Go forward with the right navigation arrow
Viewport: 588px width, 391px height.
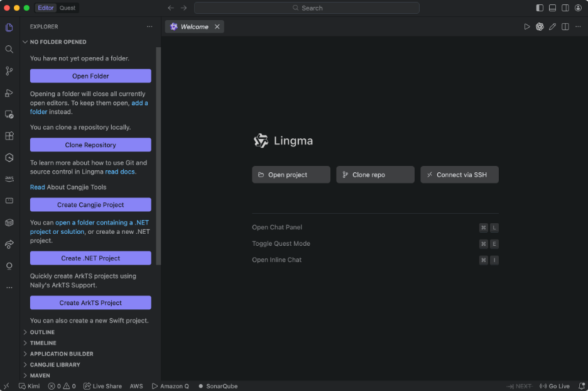(183, 8)
